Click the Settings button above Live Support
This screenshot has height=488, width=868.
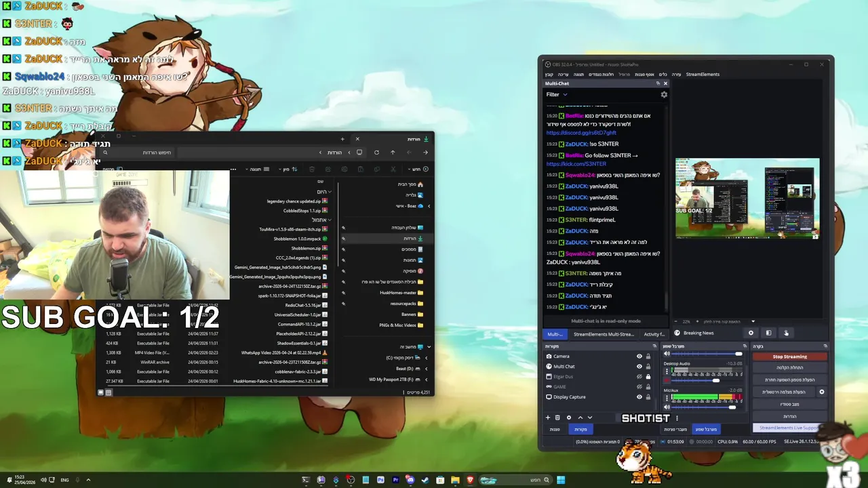coord(790,416)
